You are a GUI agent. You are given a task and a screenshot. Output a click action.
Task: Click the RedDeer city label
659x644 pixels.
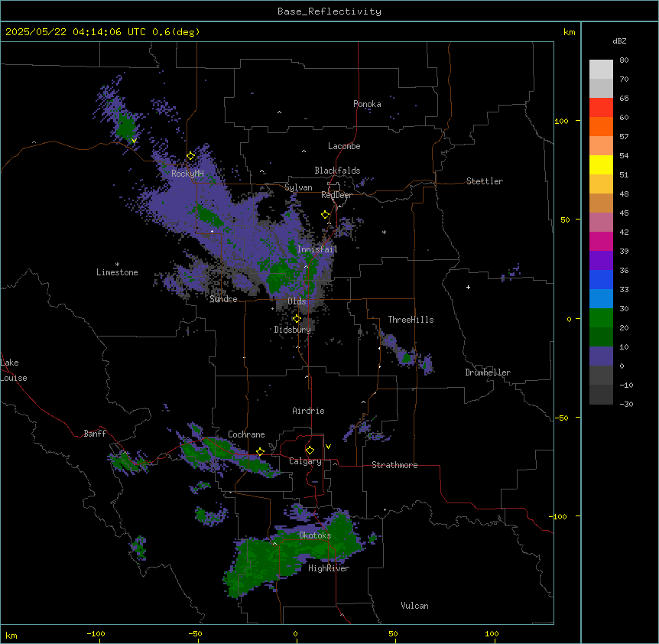(x=336, y=195)
